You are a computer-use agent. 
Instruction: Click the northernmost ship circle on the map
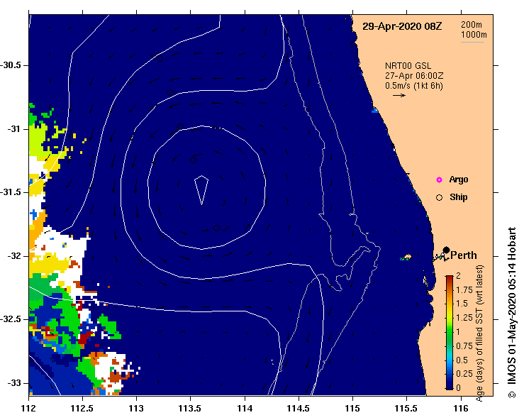(160, 58)
